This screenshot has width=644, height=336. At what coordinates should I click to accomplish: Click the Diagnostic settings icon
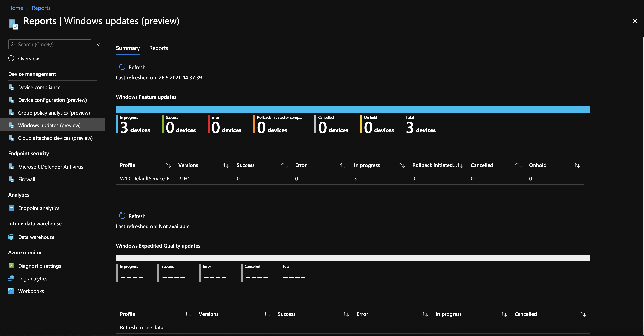point(11,266)
